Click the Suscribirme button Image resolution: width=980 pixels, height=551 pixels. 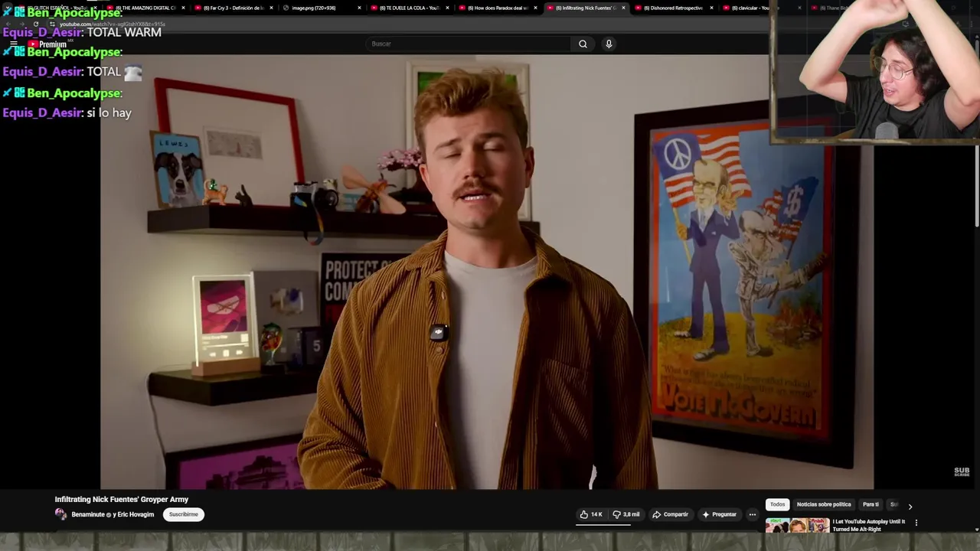point(184,514)
